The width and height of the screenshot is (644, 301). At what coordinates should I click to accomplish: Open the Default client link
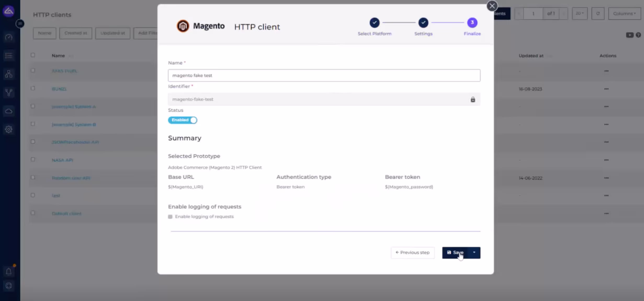tap(66, 214)
